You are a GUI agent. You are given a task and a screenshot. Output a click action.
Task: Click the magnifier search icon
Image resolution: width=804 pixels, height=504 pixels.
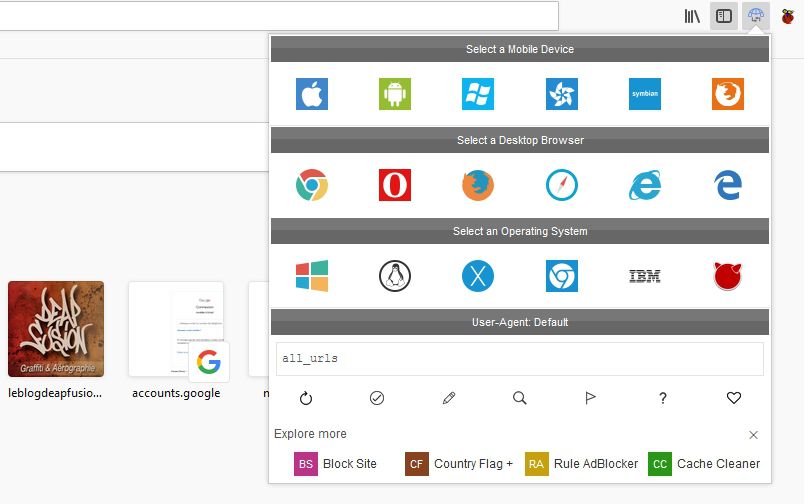coord(519,398)
